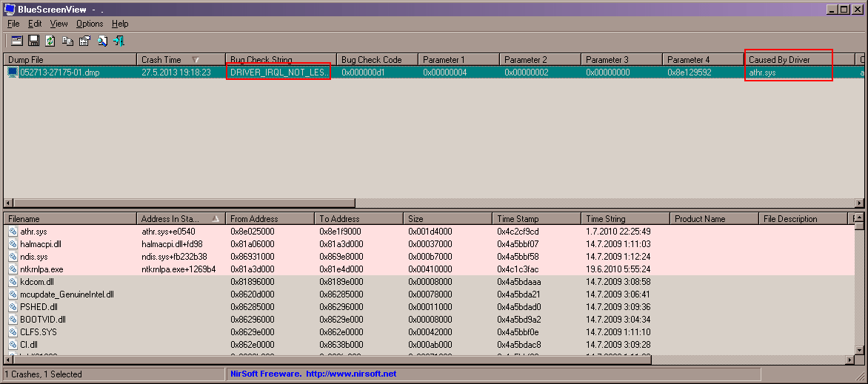
Task: Open Advanced Options toolbar icon
Action: click(16, 41)
